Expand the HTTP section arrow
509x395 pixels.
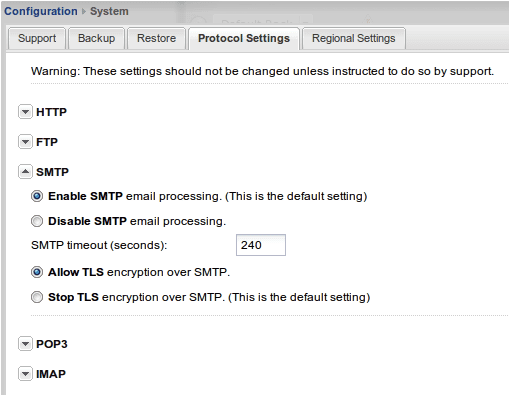25,112
